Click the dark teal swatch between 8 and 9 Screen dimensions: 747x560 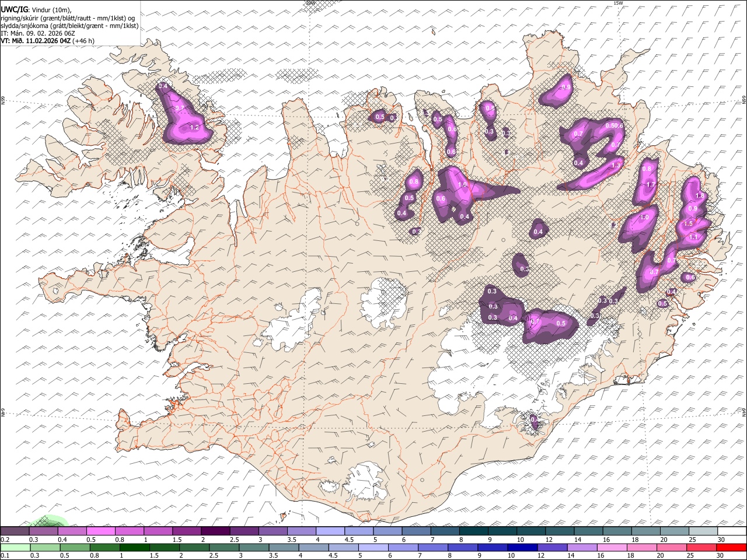coord(473,531)
